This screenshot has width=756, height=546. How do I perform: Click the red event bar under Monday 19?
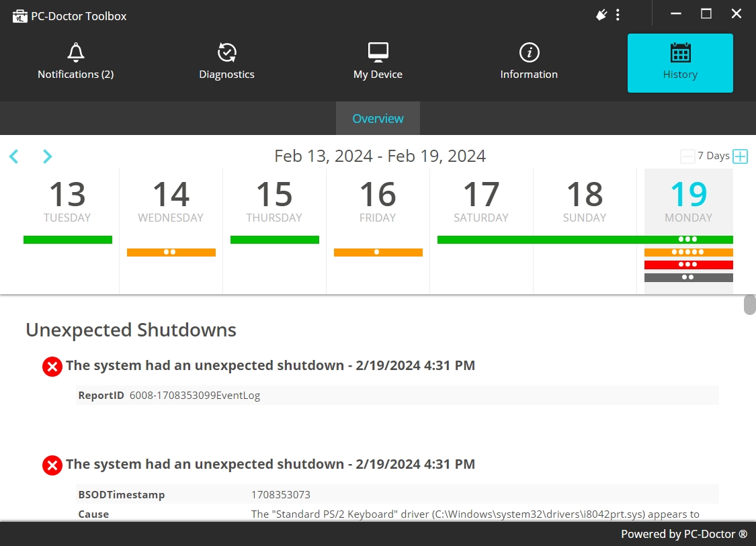pyautogui.click(x=689, y=265)
